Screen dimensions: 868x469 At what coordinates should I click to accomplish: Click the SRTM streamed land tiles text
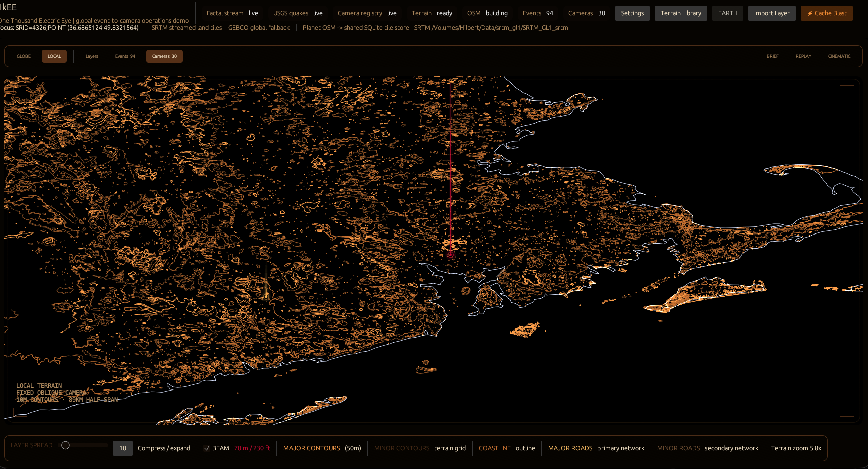point(220,28)
